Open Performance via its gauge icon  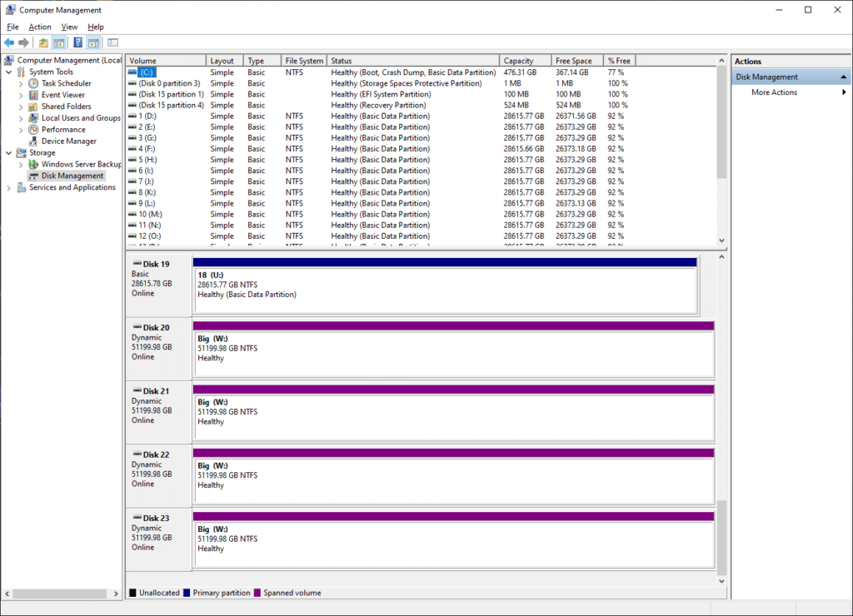33,129
